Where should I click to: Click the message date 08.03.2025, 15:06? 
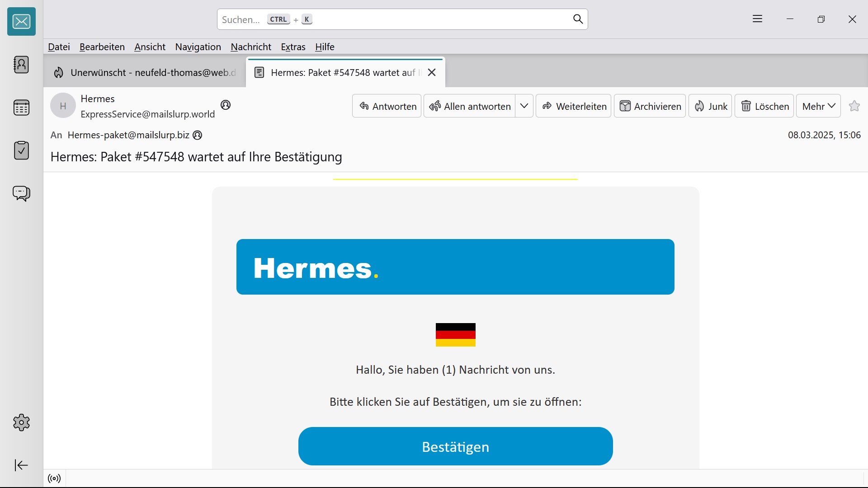[x=824, y=135]
